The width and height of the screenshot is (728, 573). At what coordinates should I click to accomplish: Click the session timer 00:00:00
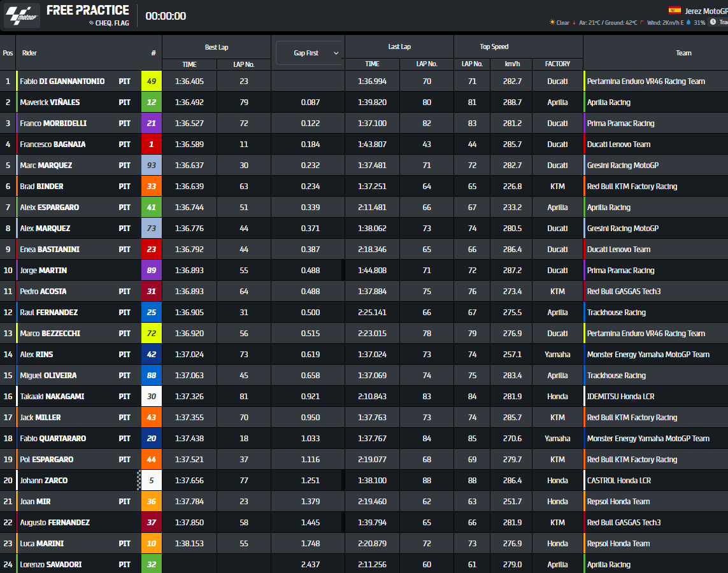pyautogui.click(x=166, y=17)
